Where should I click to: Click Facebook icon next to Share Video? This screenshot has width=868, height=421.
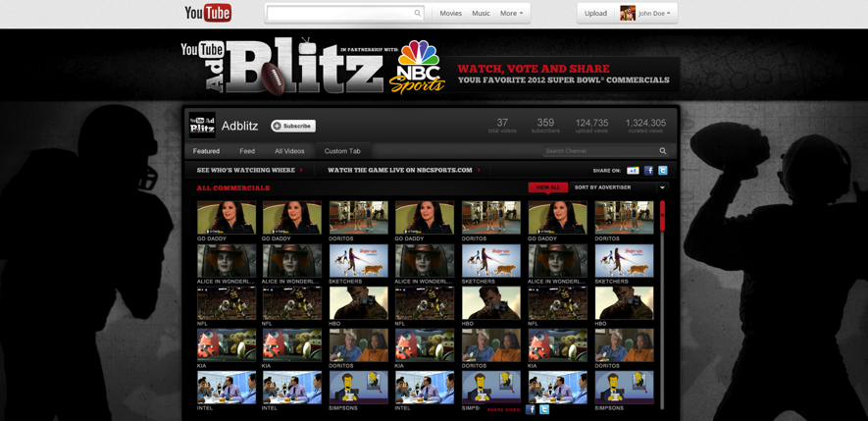(x=531, y=409)
